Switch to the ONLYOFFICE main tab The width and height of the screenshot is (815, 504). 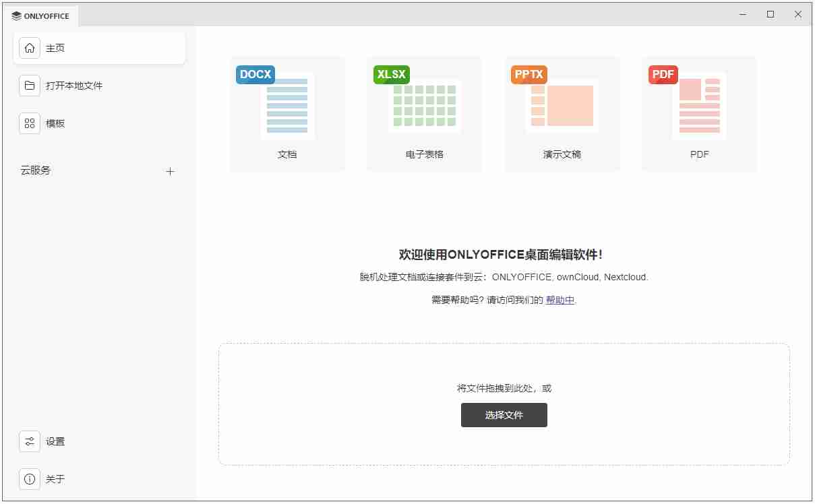coord(42,15)
